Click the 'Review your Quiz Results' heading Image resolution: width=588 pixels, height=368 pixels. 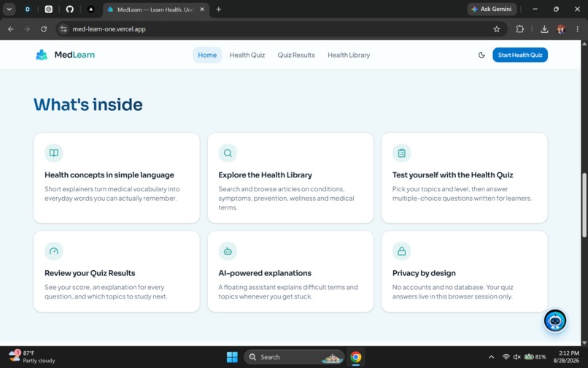(90, 273)
